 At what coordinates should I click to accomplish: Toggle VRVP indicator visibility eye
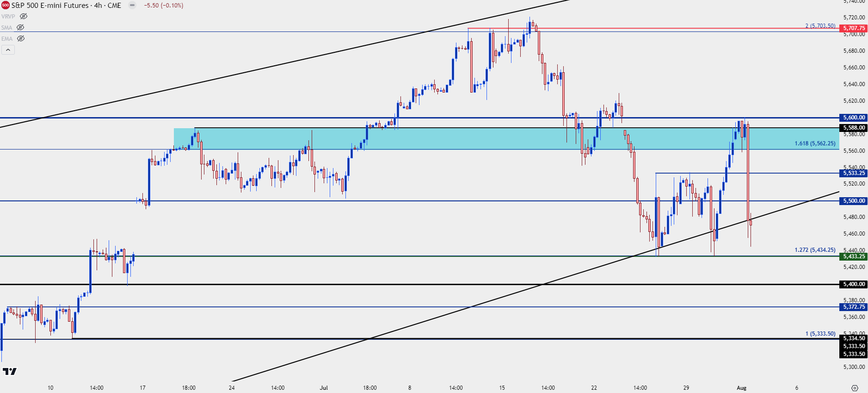[24, 16]
